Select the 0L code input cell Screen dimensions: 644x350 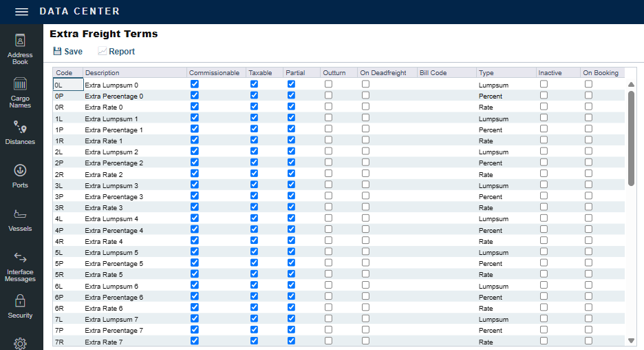[68, 85]
